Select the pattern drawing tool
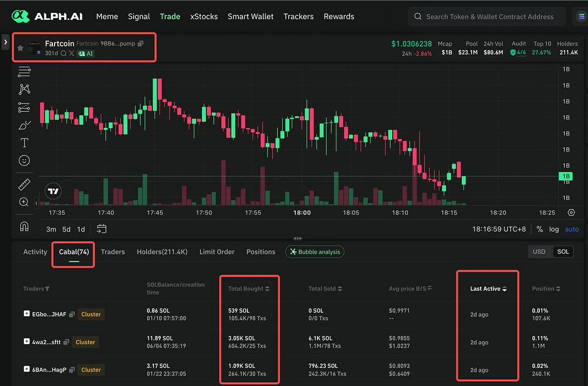Screen dimensions: 588x386 [x=24, y=89]
